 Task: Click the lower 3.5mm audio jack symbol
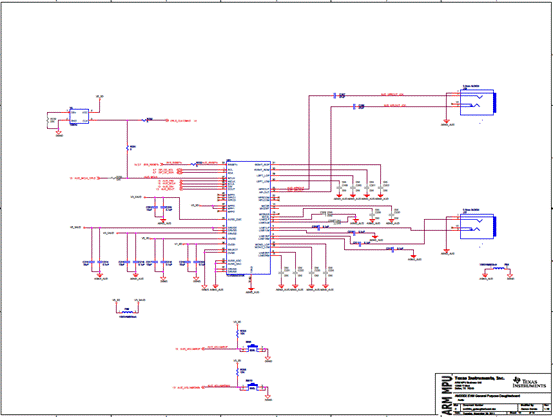(x=478, y=226)
